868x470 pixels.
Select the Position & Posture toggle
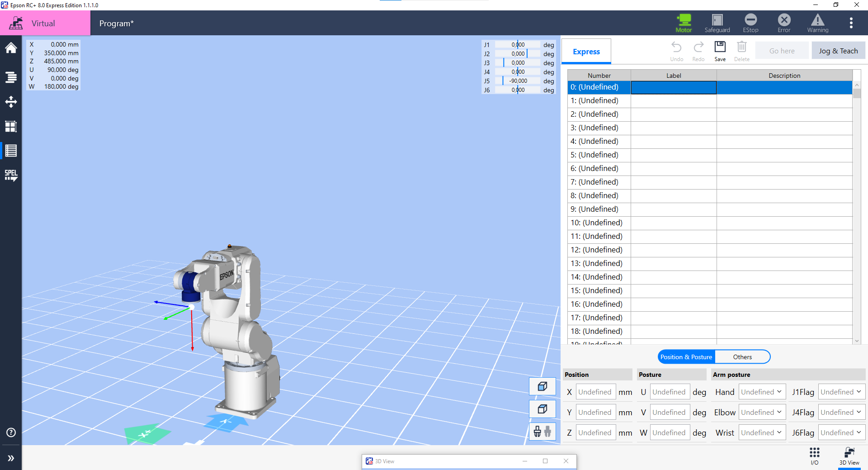click(686, 357)
